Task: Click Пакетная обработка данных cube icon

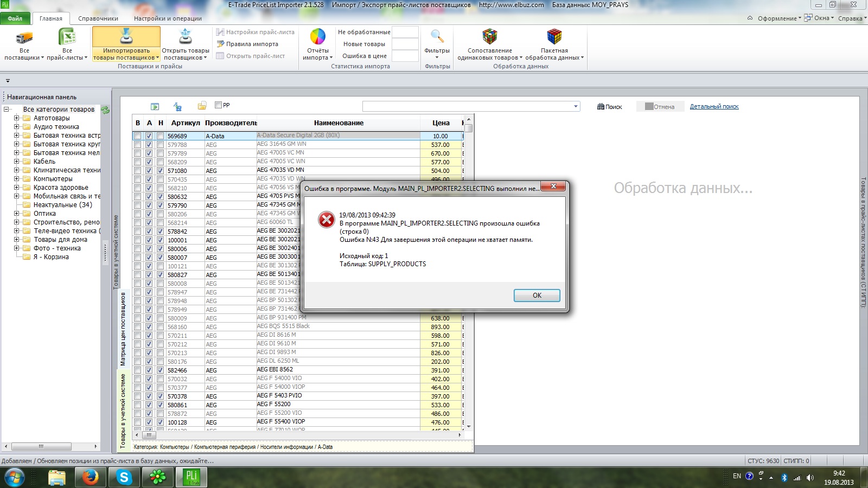Action: tap(554, 36)
